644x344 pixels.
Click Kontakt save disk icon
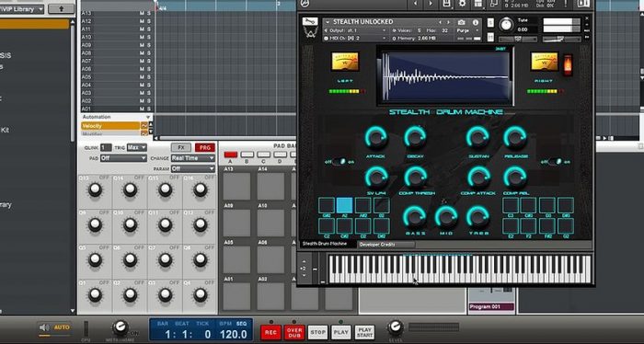pos(446,4)
